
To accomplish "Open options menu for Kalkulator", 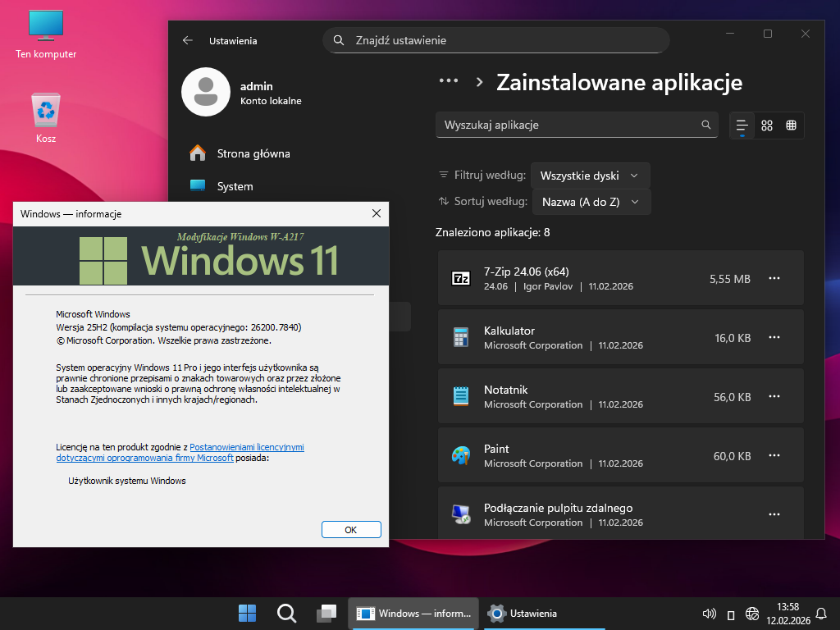I will (774, 338).
